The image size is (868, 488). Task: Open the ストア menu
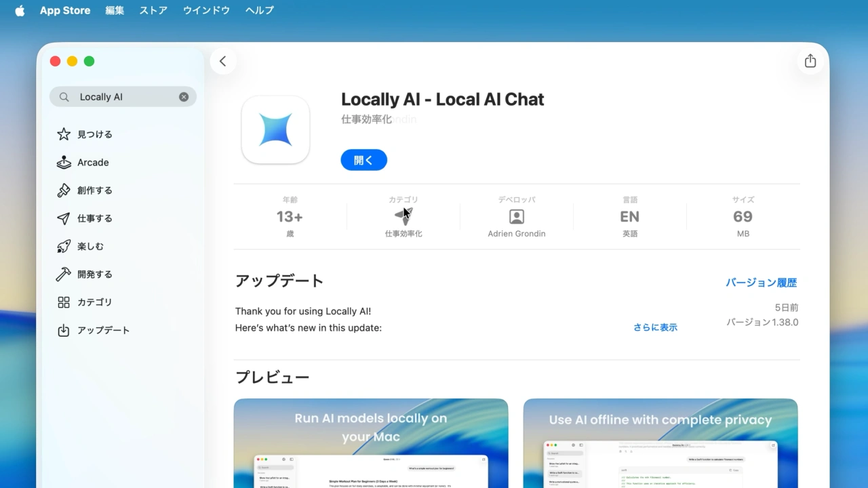pyautogui.click(x=153, y=10)
